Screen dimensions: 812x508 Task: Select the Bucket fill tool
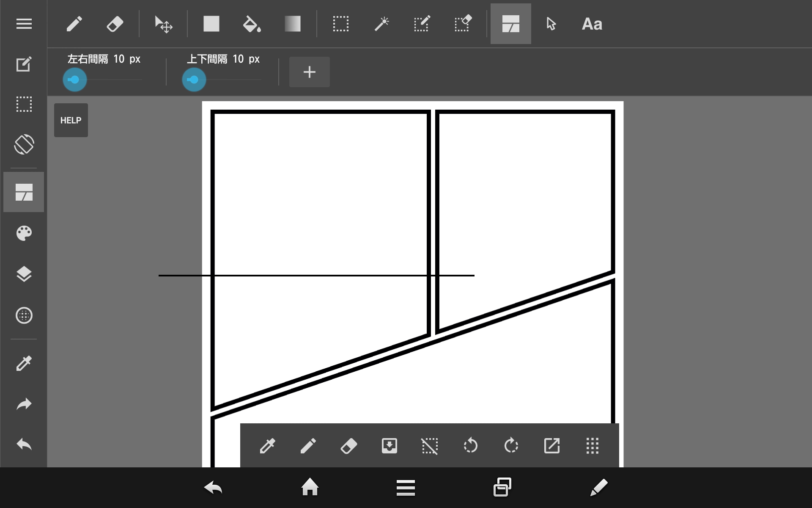(x=252, y=24)
